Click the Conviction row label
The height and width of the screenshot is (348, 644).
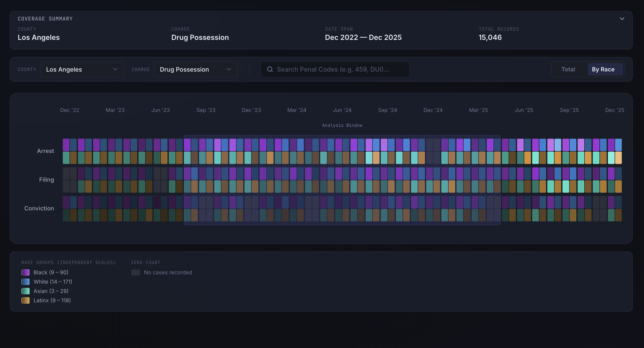click(39, 208)
